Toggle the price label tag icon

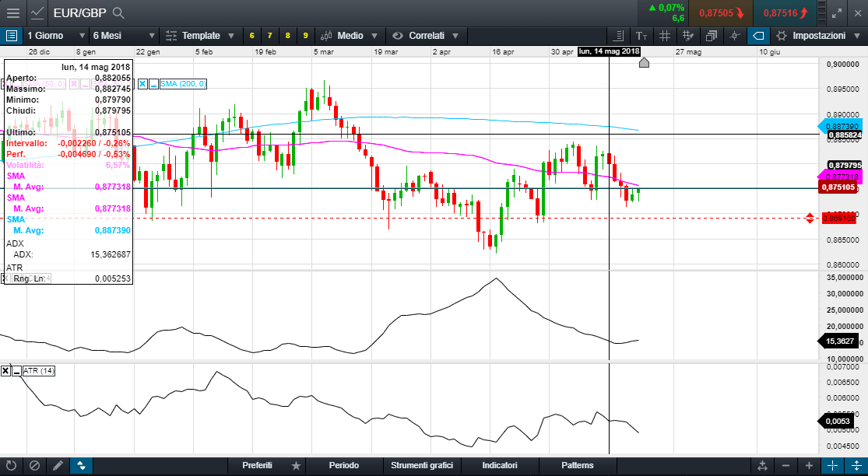(758, 36)
